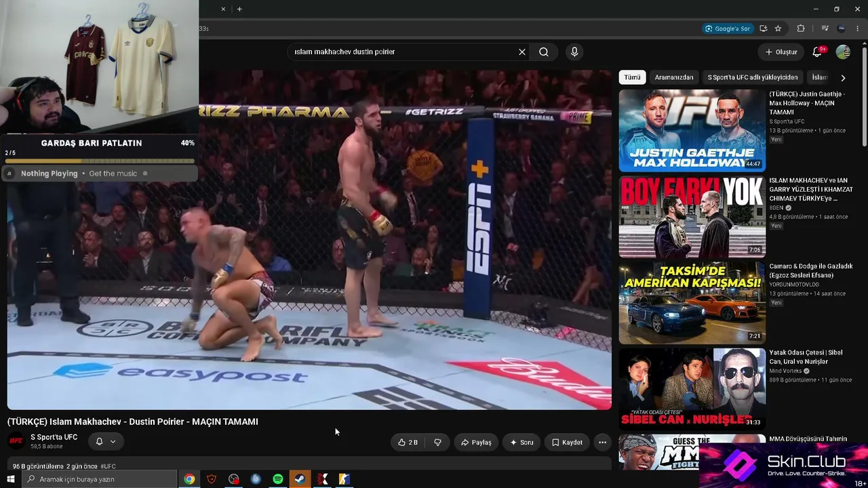
Task: Click the Mind Vorteks channel name
Action: pos(785,371)
